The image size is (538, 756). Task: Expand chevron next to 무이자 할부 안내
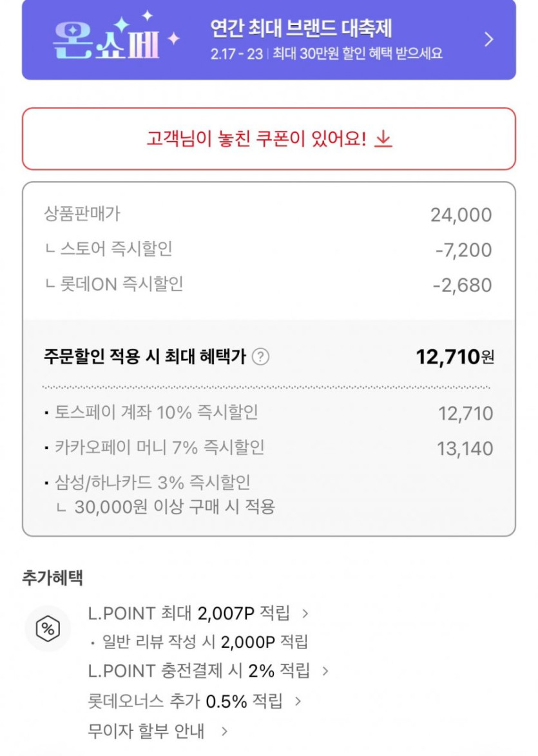224,732
